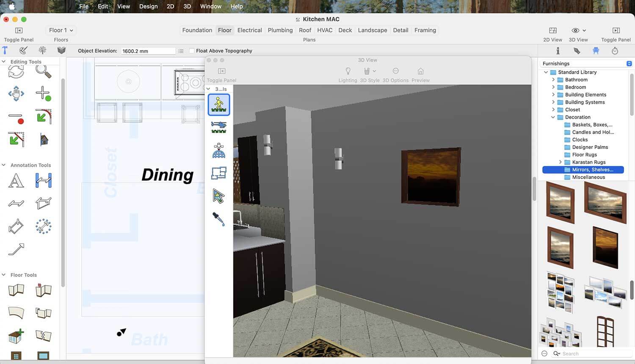Open the Design menu

point(148,6)
